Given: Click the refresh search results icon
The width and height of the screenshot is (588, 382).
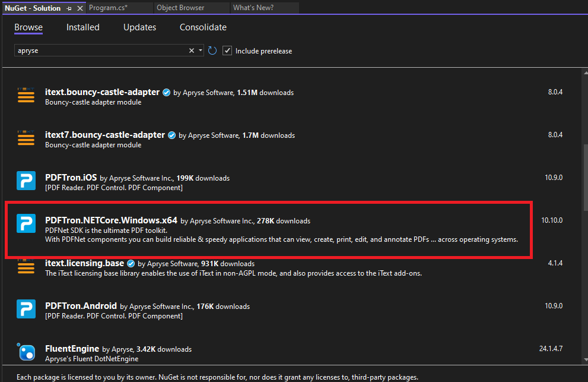Looking at the screenshot, I should [212, 50].
